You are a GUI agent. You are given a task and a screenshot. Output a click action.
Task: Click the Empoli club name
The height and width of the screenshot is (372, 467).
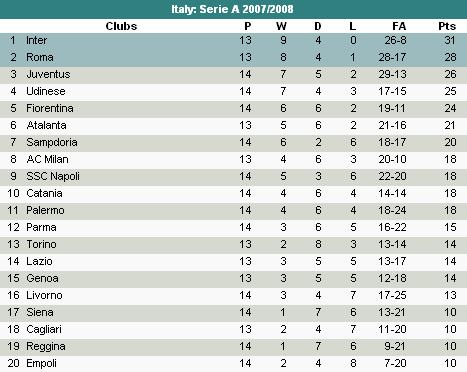point(41,363)
